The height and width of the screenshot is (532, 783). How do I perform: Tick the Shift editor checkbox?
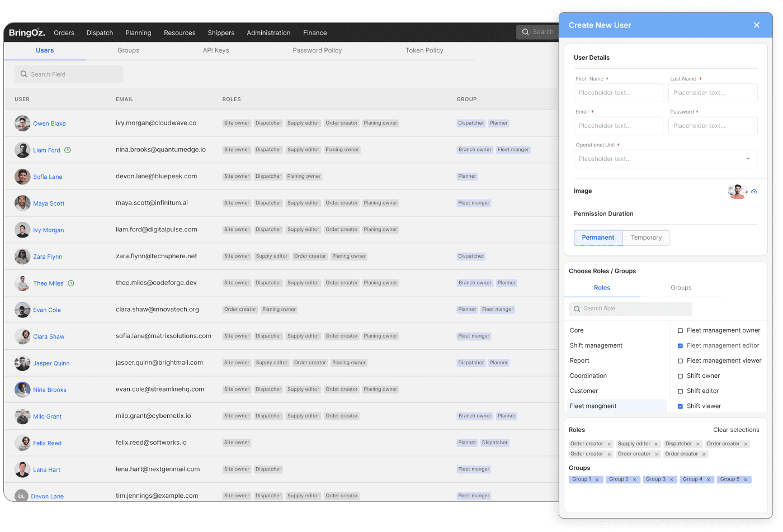680,391
